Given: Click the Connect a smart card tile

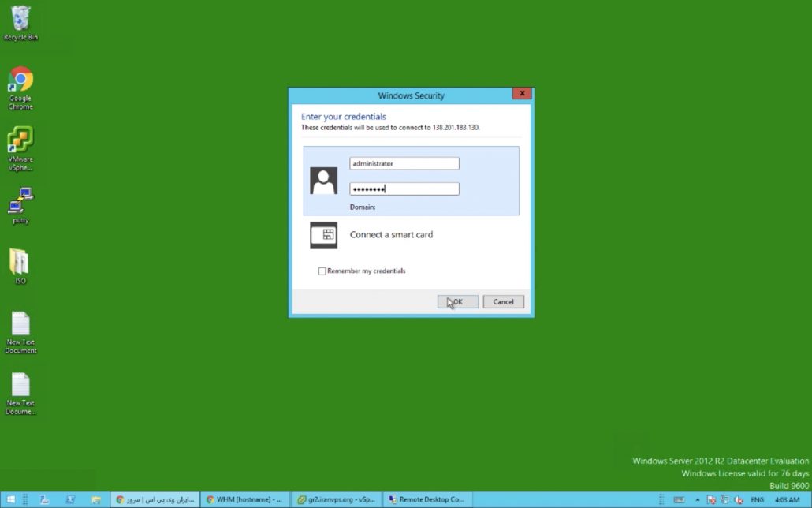Looking at the screenshot, I should click(391, 235).
